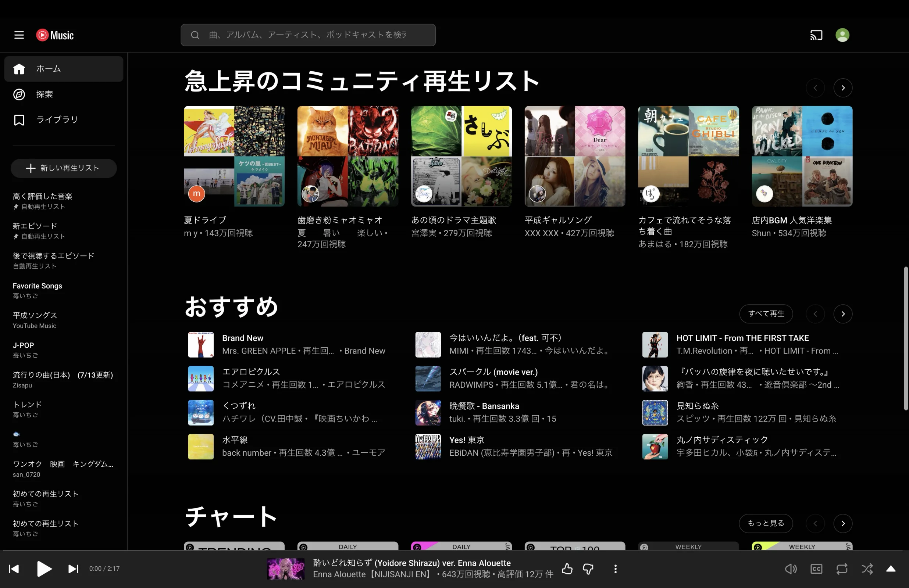Toggle the closed captions CC icon

tap(816, 569)
